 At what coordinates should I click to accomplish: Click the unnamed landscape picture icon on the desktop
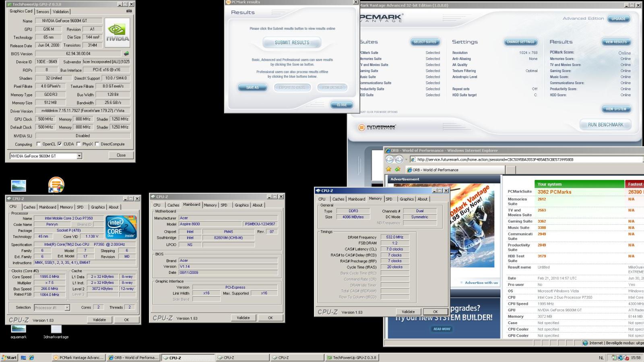tap(19, 186)
